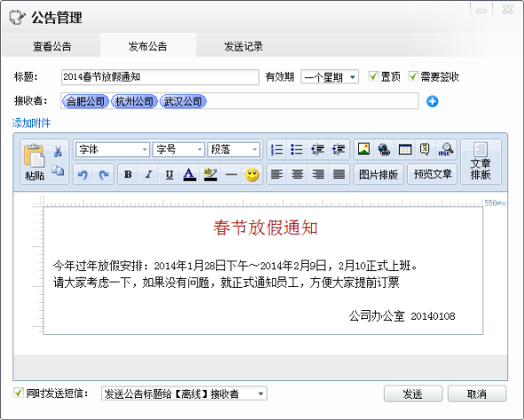Screen dimensions: 524x420
Task: Open the 发送公告标题给【离线】接收者 dropdown
Action: pyautogui.click(x=184, y=393)
